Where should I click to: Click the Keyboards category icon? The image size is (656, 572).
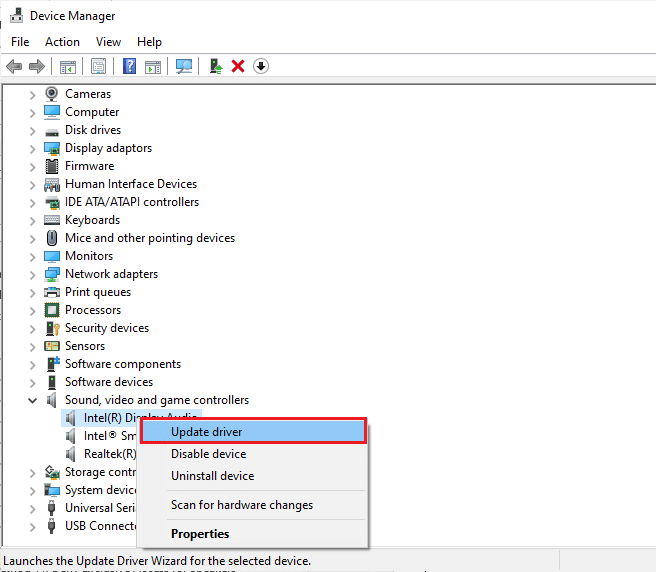pos(51,220)
